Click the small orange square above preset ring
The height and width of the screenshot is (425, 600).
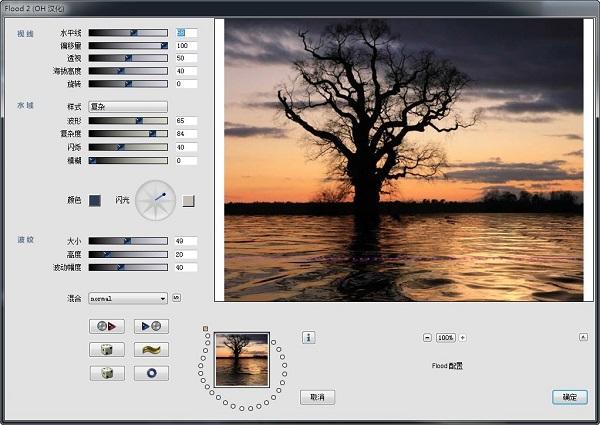click(x=205, y=329)
